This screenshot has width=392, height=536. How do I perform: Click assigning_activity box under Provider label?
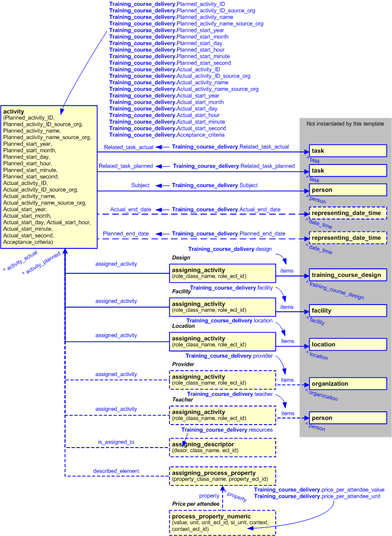[223, 380]
